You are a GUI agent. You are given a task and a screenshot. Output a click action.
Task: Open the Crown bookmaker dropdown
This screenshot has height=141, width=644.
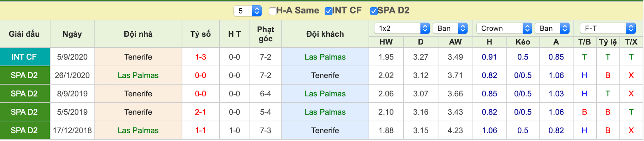[x=504, y=28]
